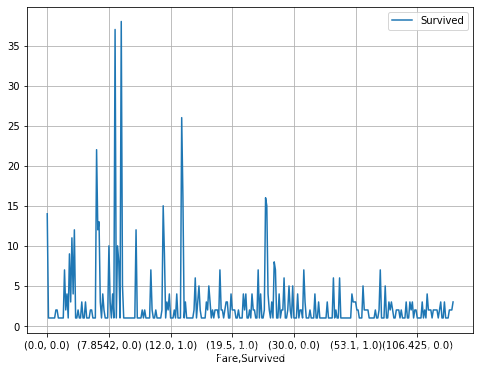Click the y-axis tick label 10
Screen dimensions: 480x371
click(x=14, y=246)
